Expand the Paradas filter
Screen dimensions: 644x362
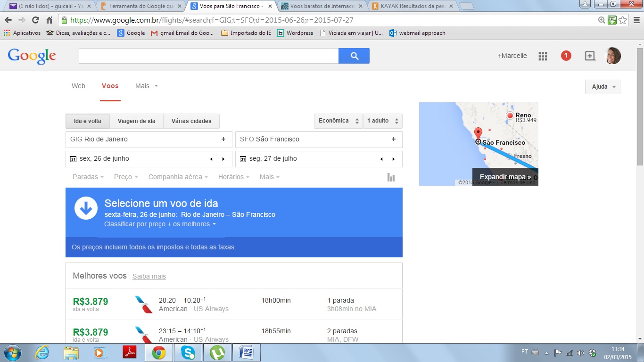point(88,177)
